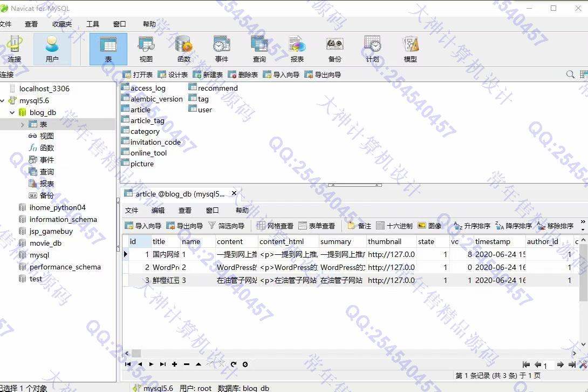This screenshot has width=588, height=392.
Task: Click upper 导出向导 export wizard button
Action: (x=323, y=75)
